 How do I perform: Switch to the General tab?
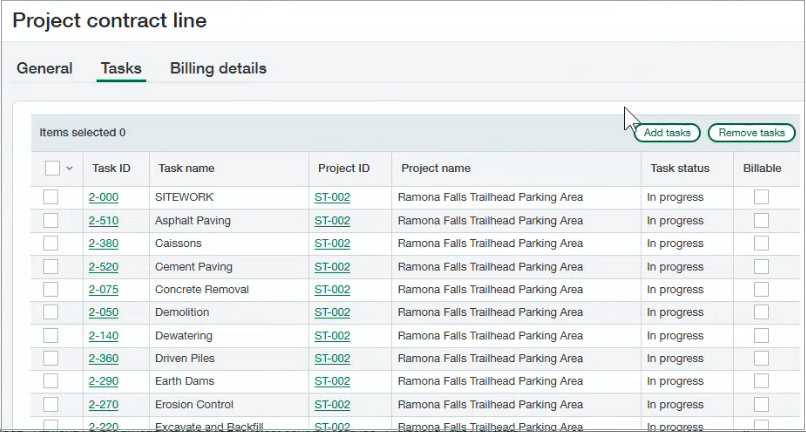[45, 69]
